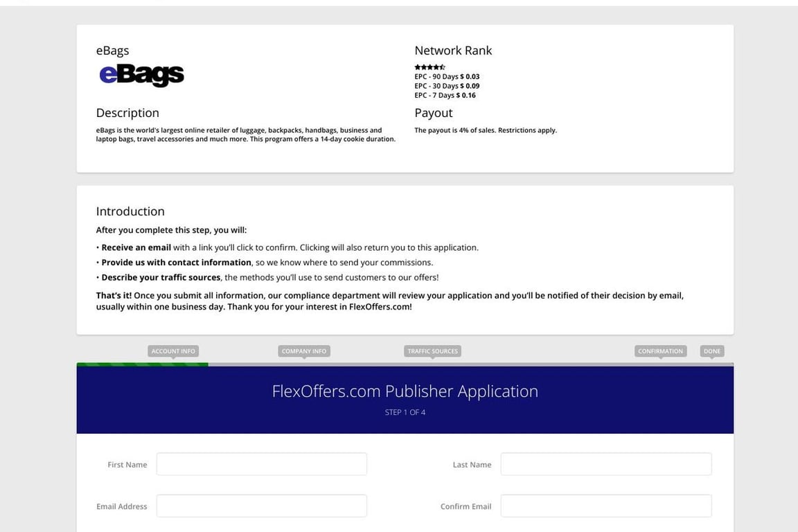Click the Last Name field label
Image resolution: width=798 pixels, height=532 pixels.
[472, 465]
